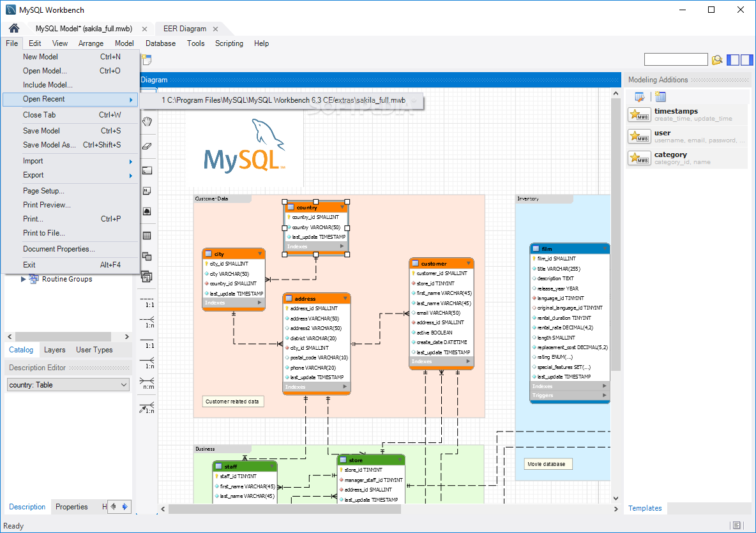Switch to the EER Diagram tab

[x=186, y=29]
